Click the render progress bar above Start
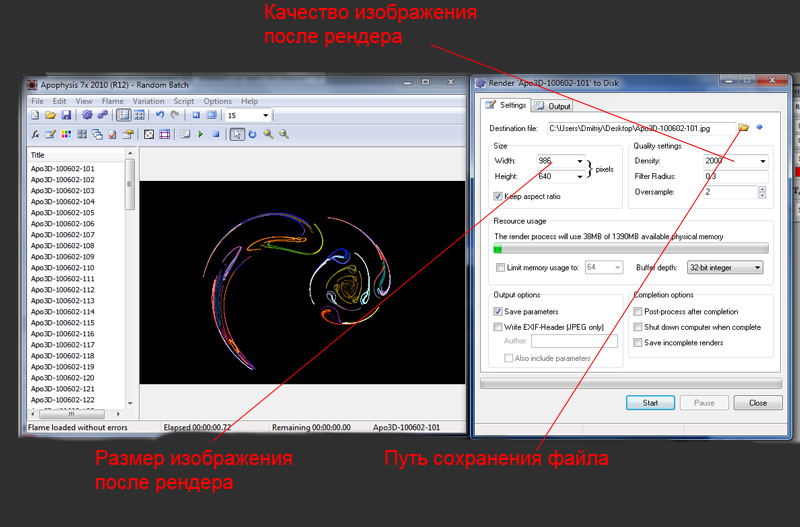 [631, 384]
